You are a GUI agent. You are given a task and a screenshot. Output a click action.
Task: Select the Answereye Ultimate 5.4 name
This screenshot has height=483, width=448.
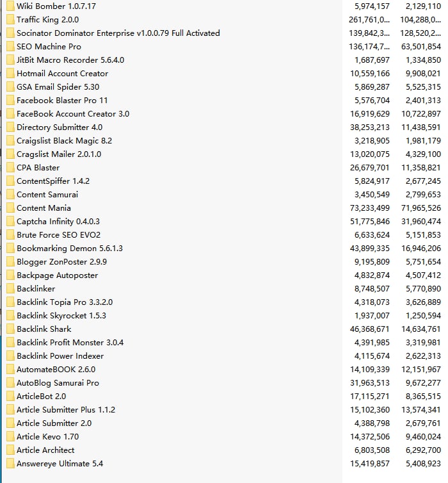[60, 463]
